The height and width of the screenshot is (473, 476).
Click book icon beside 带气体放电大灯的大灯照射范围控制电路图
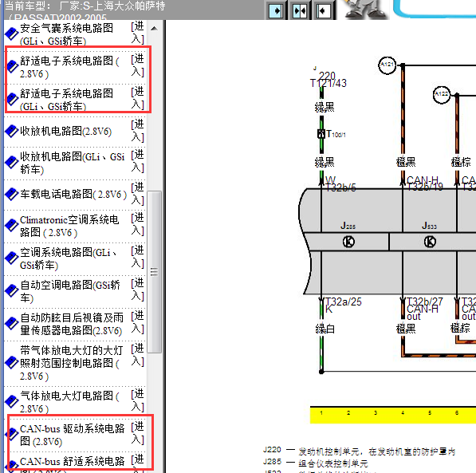11,363
